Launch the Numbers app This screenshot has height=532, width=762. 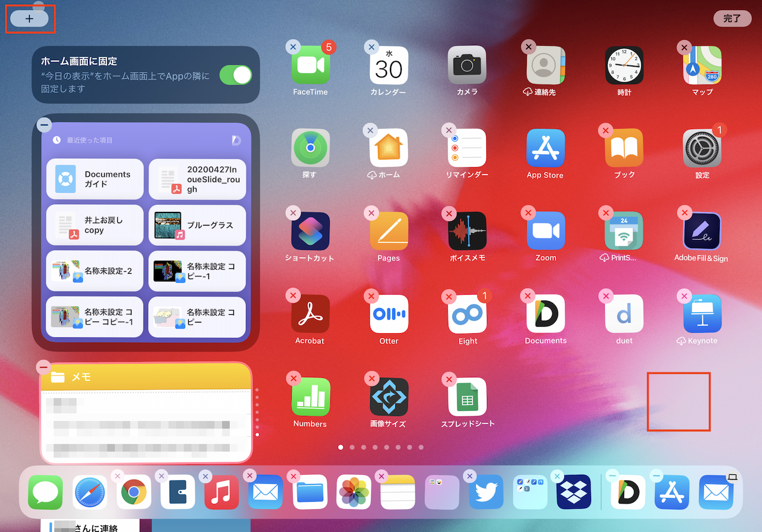(x=310, y=397)
